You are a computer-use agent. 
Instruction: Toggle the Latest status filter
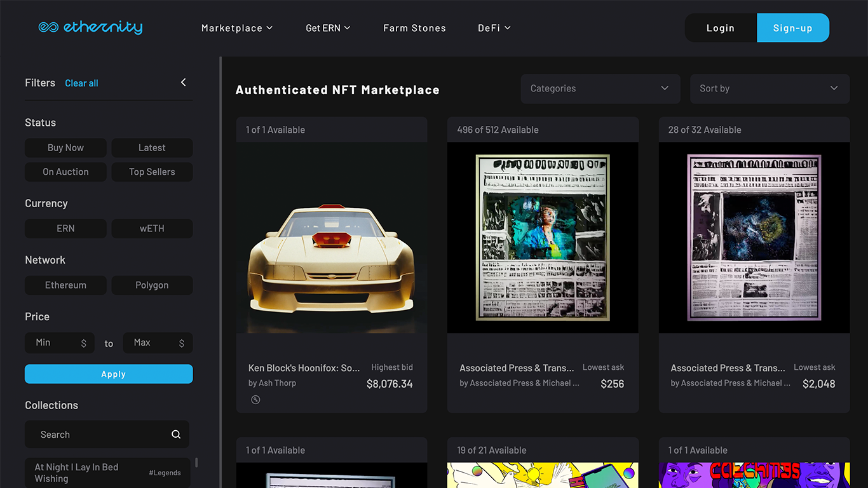[x=152, y=147]
